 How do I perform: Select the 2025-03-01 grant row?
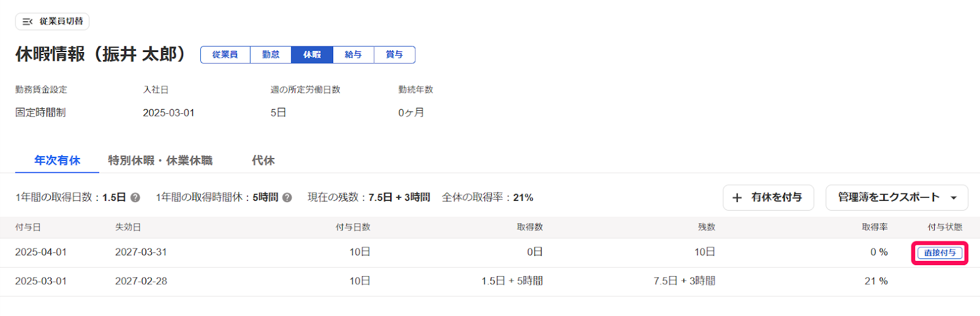point(490,282)
